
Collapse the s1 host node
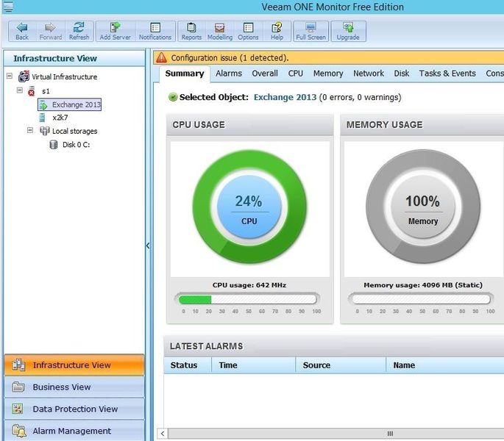tap(20, 90)
